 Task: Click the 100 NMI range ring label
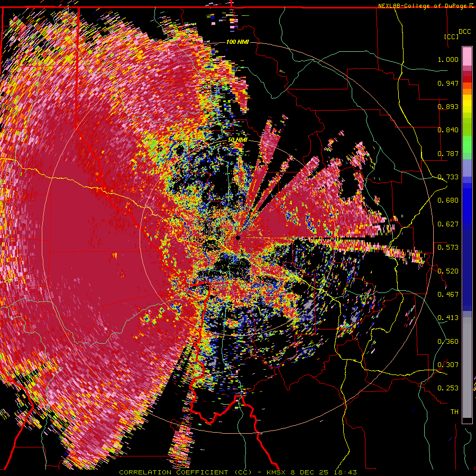(237, 42)
